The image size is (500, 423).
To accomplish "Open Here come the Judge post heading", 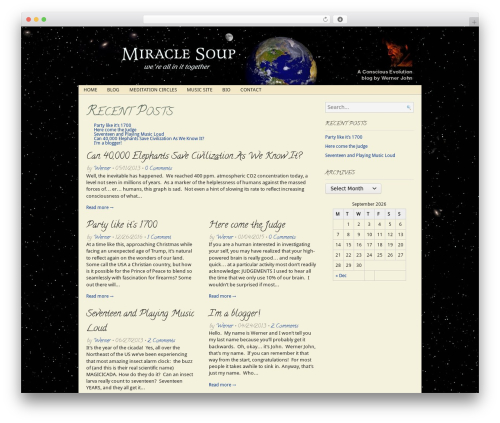I will click(247, 225).
